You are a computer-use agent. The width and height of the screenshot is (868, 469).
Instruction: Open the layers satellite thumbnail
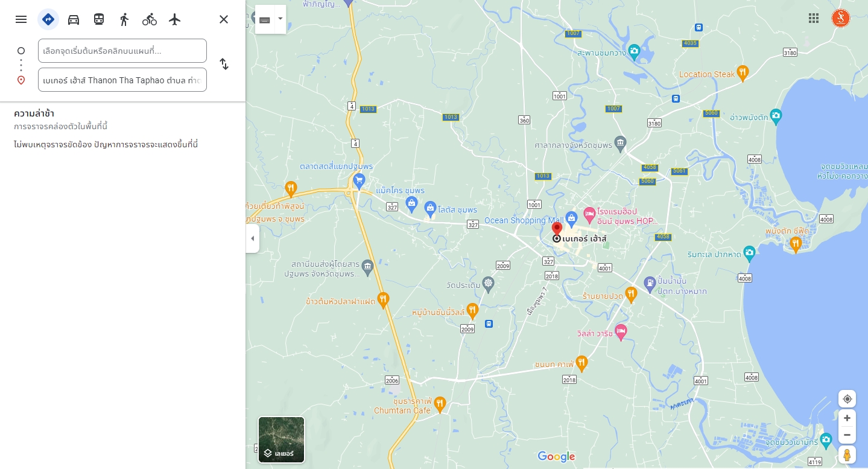(x=282, y=439)
